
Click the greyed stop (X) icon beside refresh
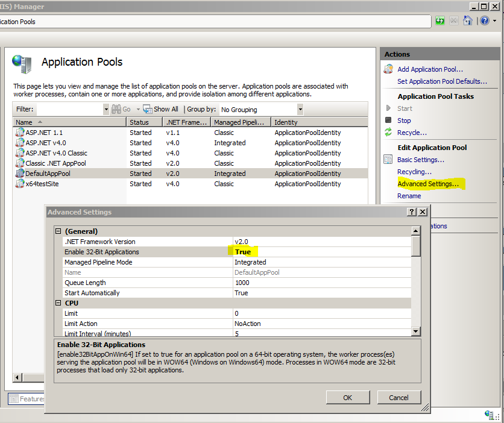point(454,21)
